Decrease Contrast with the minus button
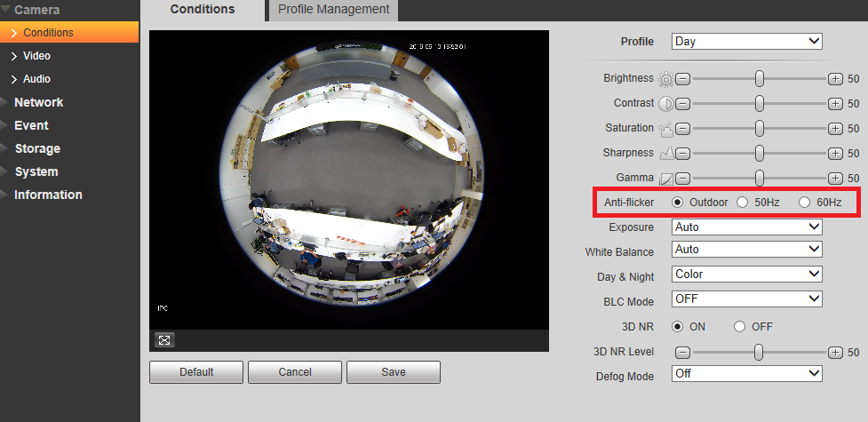Screen dimensions: 868x422 point(683,104)
